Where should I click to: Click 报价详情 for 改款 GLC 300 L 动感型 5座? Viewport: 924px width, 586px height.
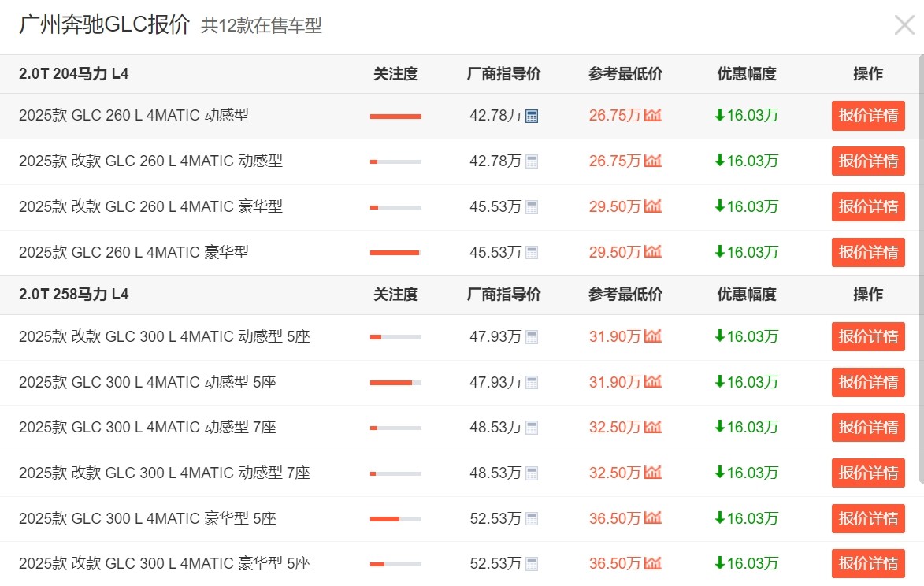point(868,337)
